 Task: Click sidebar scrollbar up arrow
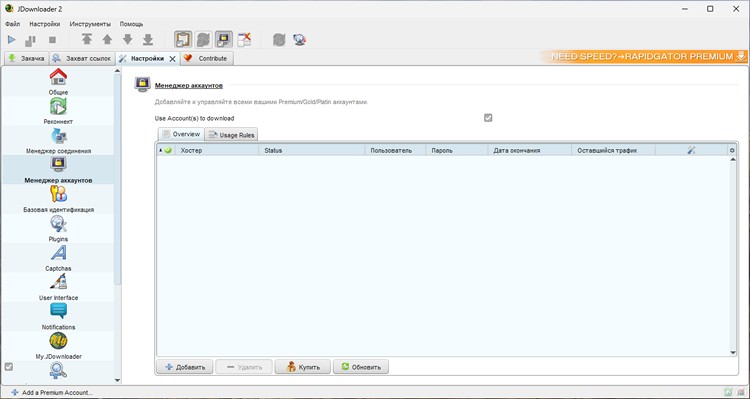point(118,71)
